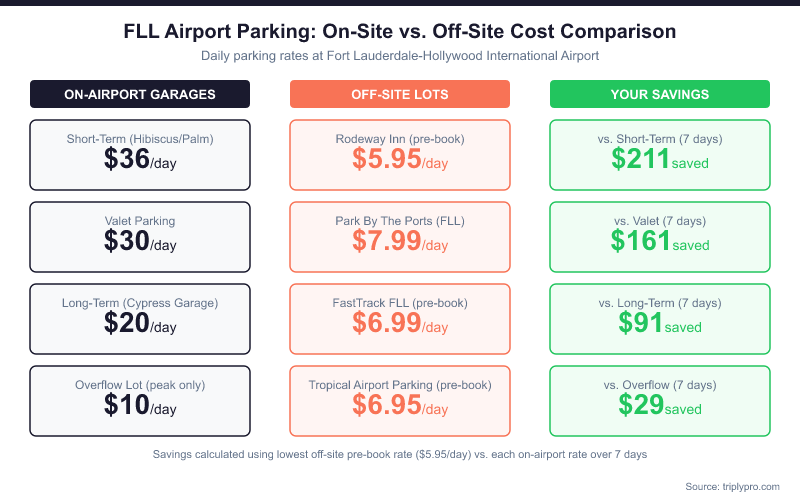The height and width of the screenshot is (500, 800).
Task: Click the Your Savings header
Action: (x=660, y=94)
